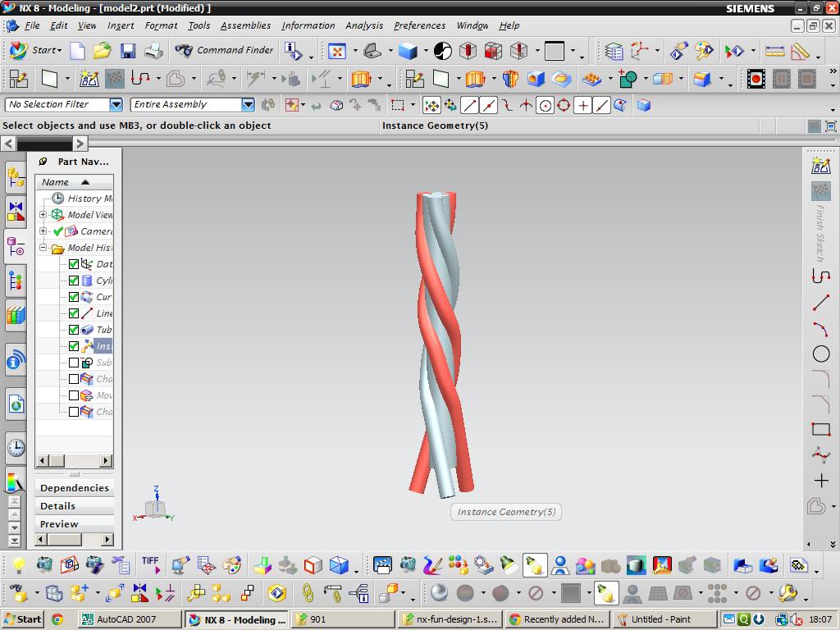Enable the suppressed Subtract feature checkbox
840x630 pixels.
74,363
